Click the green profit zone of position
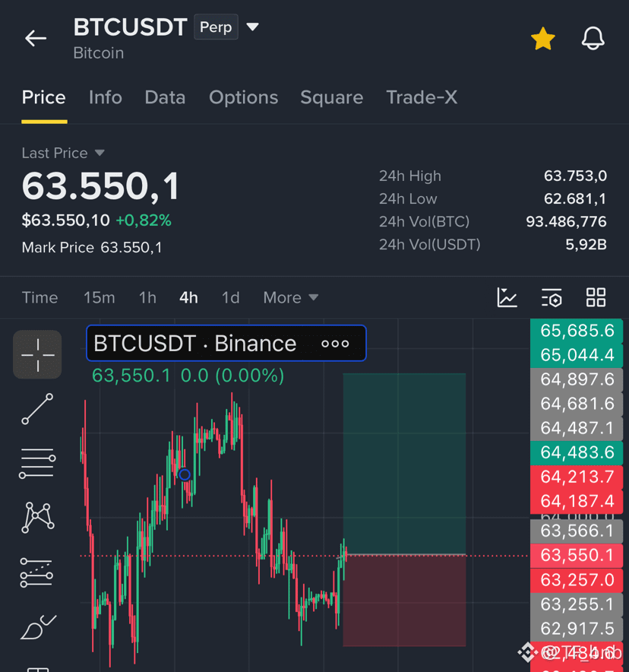The image size is (629, 672). click(404, 464)
